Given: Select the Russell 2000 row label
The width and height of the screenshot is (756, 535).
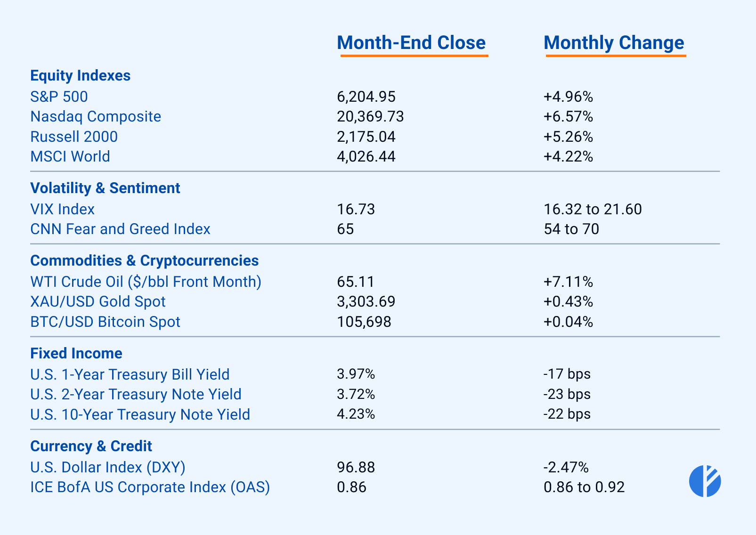Looking at the screenshot, I should click(x=74, y=137).
